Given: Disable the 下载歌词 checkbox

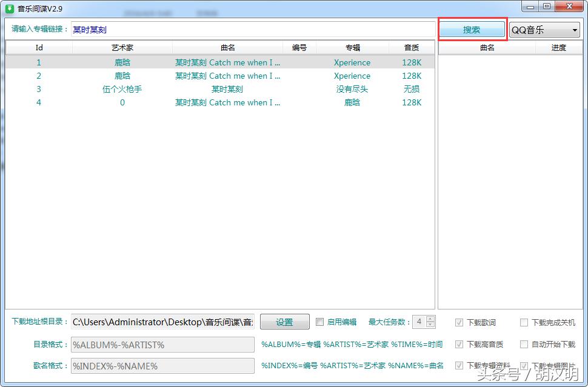Looking at the screenshot, I should point(459,322).
